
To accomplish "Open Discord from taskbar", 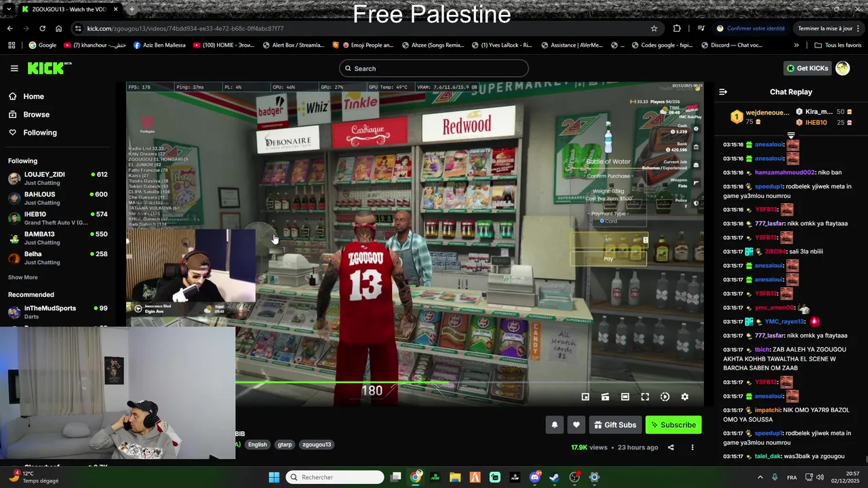I will (535, 477).
